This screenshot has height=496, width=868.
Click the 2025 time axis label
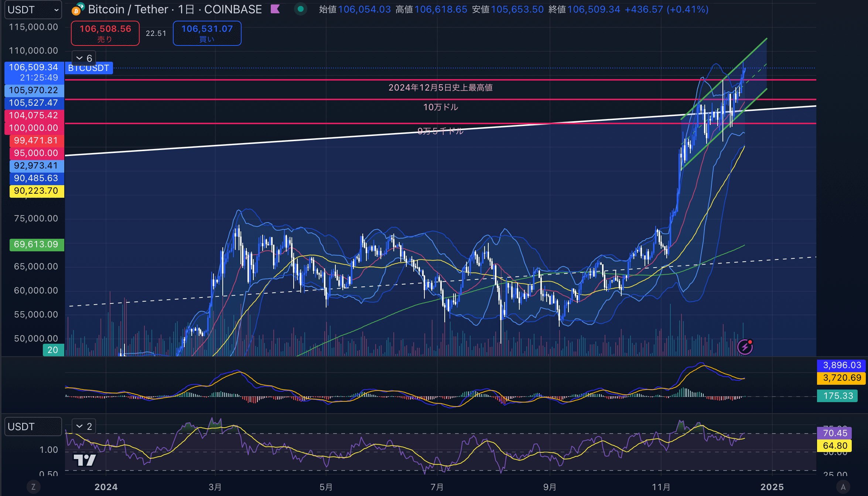772,487
